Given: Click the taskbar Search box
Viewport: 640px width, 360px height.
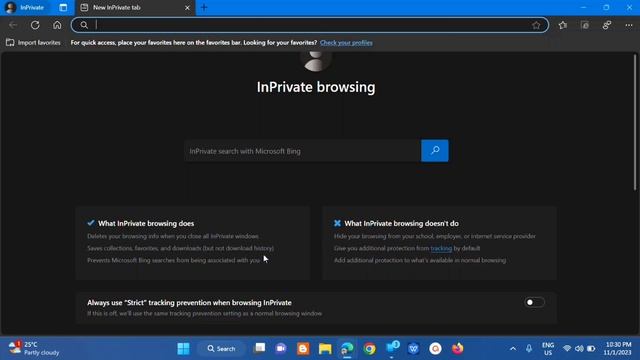Looking at the screenshot, I should pyautogui.click(x=221, y=349).
